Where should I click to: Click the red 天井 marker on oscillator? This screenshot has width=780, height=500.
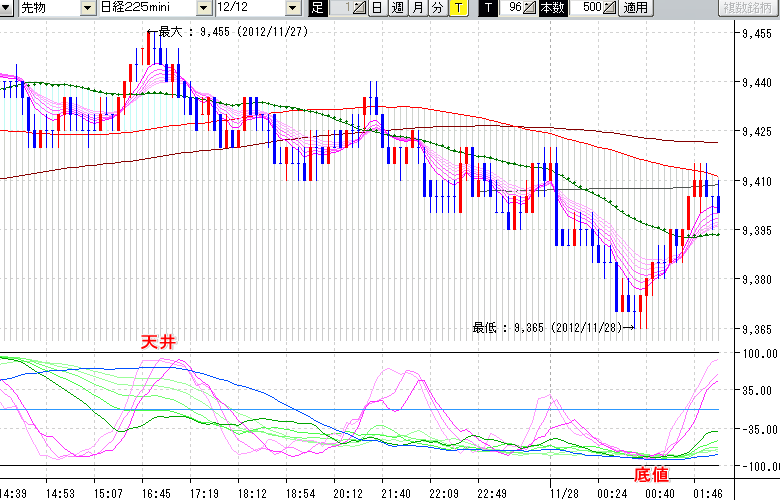pyautogui.click(x=160, y=342)
